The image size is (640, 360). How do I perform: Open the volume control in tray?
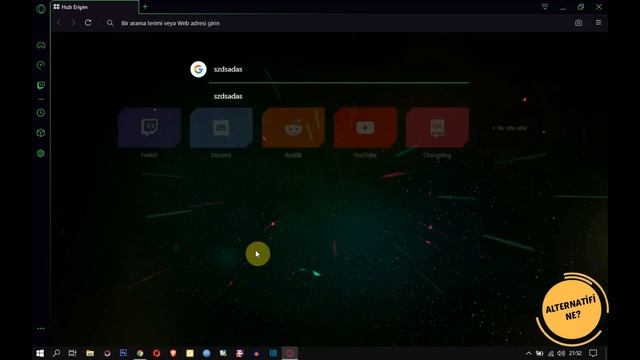pos(561,353)
